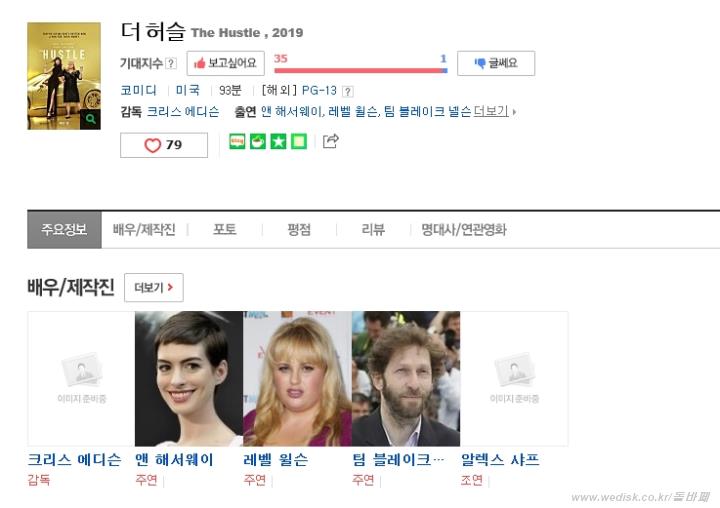The width and height of the screenshot is (720, 508).
Task: Toggle the heart like button showing 79
Action: (x=164, y=145)
